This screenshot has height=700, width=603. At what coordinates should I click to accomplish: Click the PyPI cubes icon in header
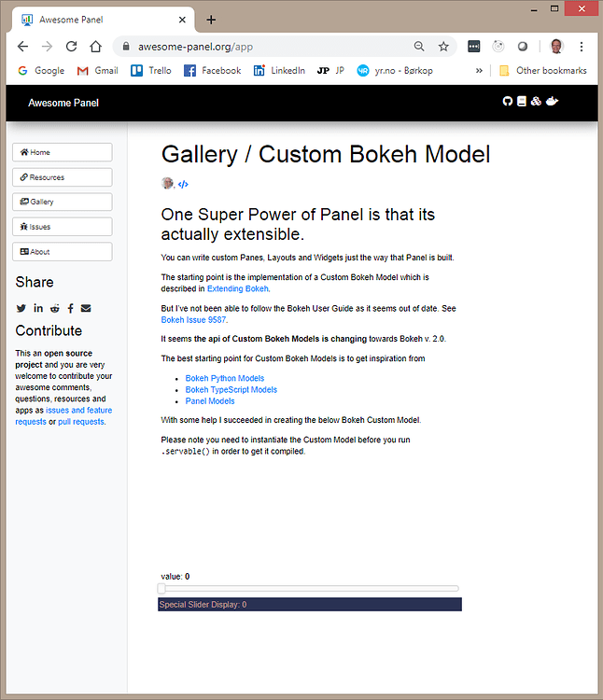click(x=536, y=102)
